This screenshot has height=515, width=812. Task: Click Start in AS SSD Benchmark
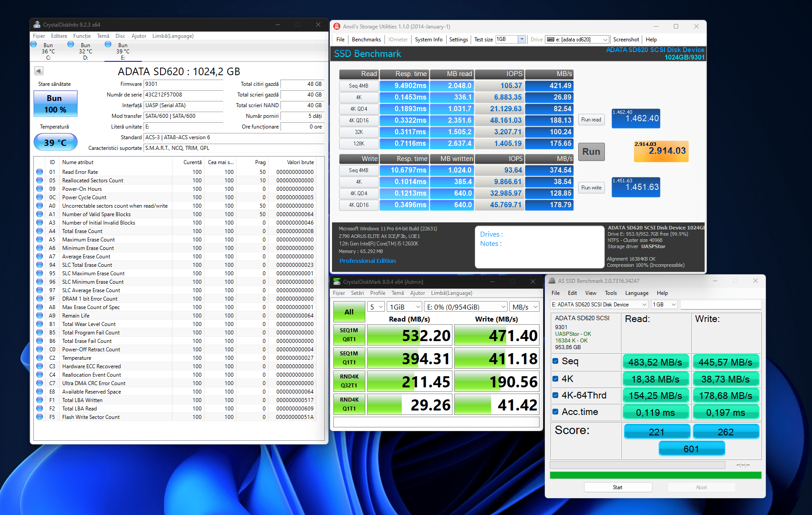point(618,487)
